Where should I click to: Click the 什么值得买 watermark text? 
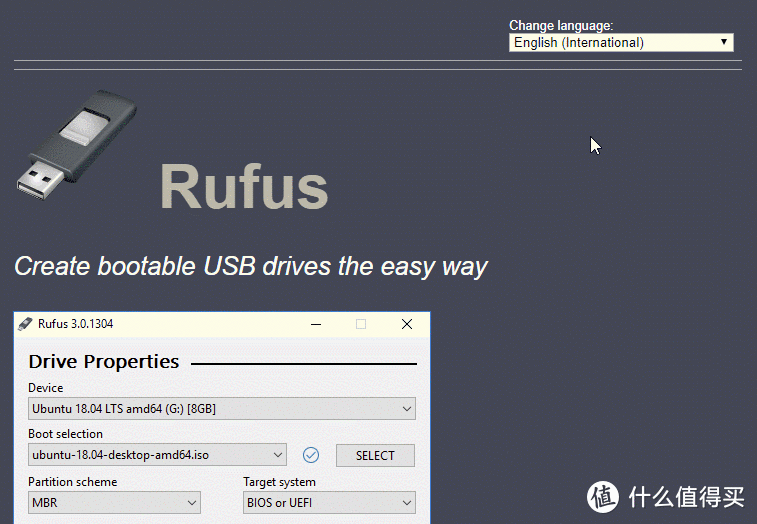click(x=686, y=497)
